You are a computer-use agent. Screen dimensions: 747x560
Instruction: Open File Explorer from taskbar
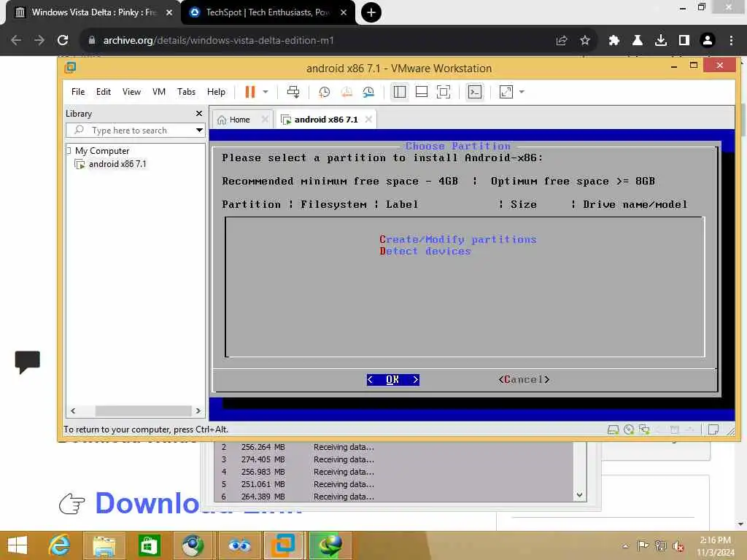coord(104,545)
